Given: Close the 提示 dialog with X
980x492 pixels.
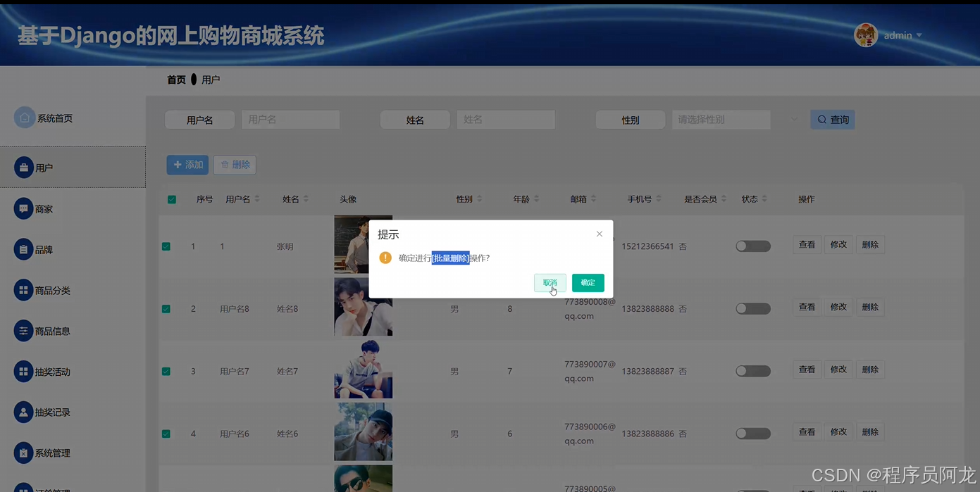Looking at the screenshot, I should click(x=600, y=234).
